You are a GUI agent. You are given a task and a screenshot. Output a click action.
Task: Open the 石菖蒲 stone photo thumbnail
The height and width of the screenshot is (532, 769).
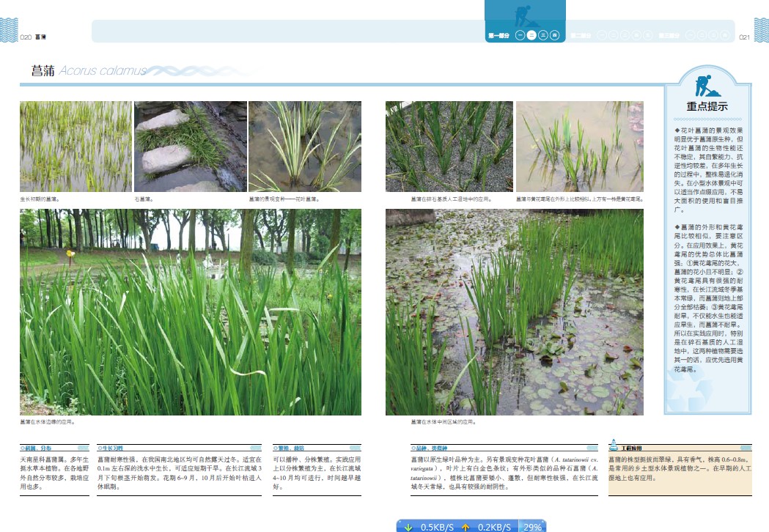tap(190, 147)
